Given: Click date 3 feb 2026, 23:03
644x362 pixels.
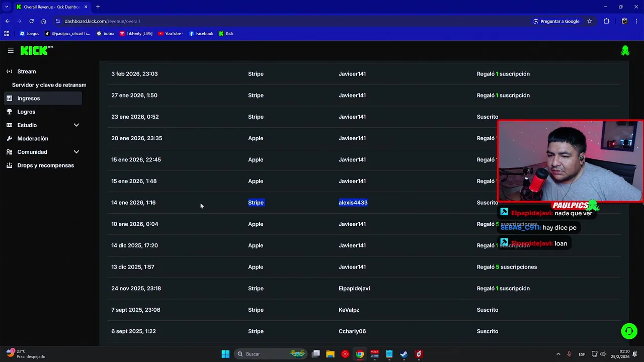Looking at the screenshot, I should pos(134,74).
